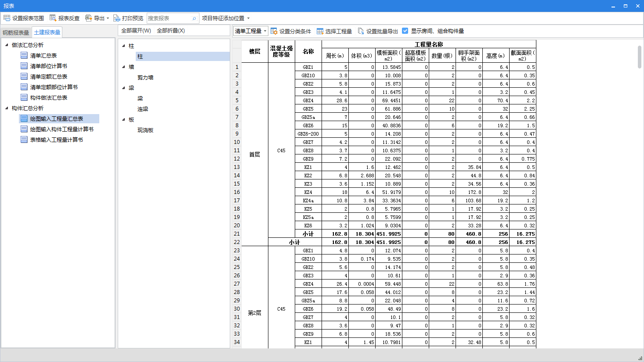Collapse the 梁 category expander
This screenshot has width=644, height=362.
click(123, 88)
